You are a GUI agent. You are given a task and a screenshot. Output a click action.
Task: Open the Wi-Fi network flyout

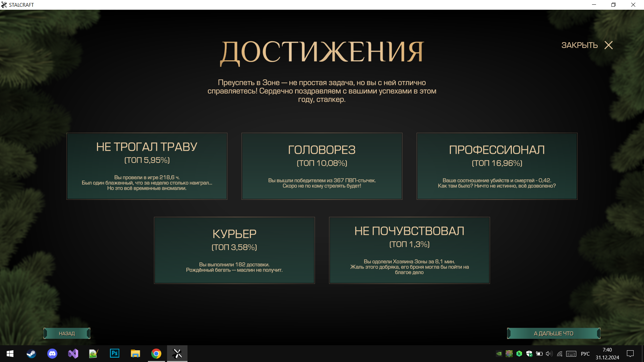tap(560, 354)
